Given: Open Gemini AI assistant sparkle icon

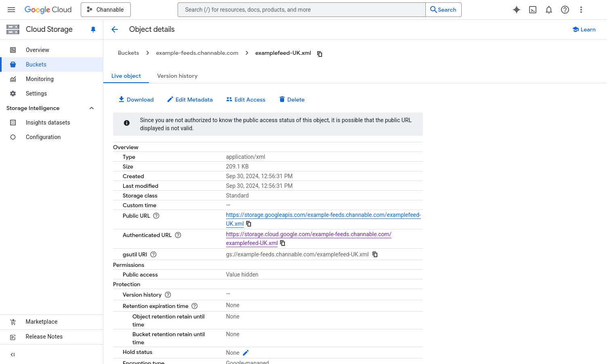Looking at the screenshot, I should click(x=516, y=10).
